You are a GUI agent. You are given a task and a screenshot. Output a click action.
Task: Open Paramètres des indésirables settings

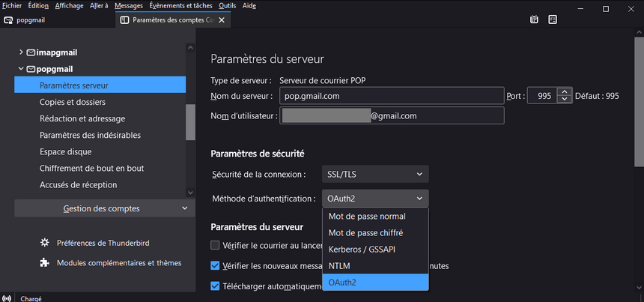click(x=90, y=135)
